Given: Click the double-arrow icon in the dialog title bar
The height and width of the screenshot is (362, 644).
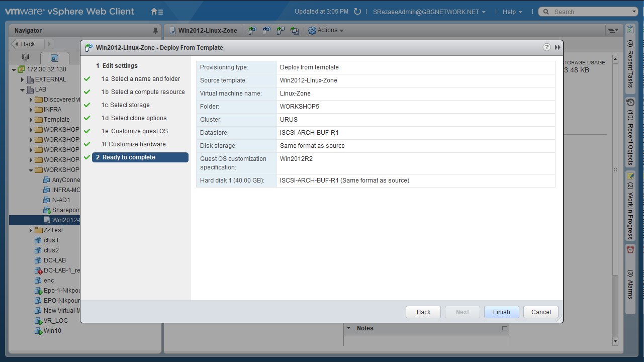Looking at the screenshot, I should click(558, 47).
